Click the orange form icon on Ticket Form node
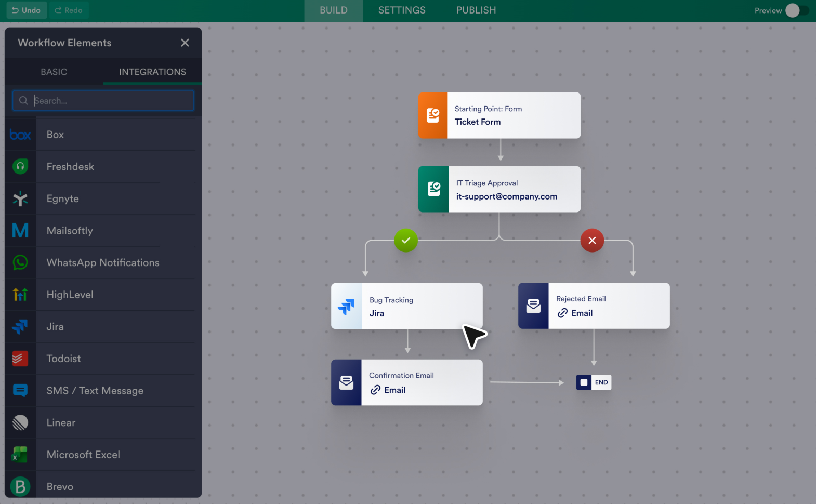 [433, 115]
